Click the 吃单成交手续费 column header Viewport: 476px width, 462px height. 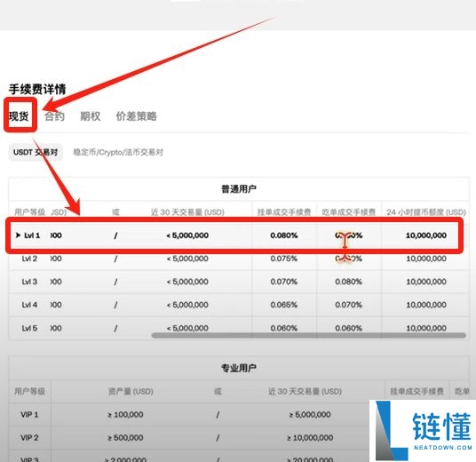point(349,212)
